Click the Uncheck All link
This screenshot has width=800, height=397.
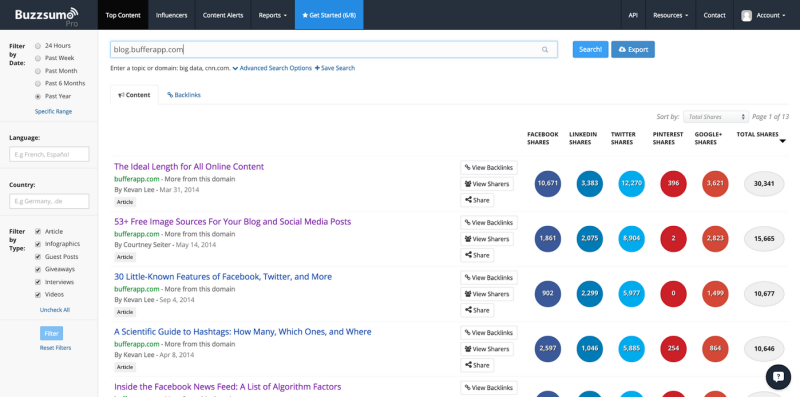(55, 310)
